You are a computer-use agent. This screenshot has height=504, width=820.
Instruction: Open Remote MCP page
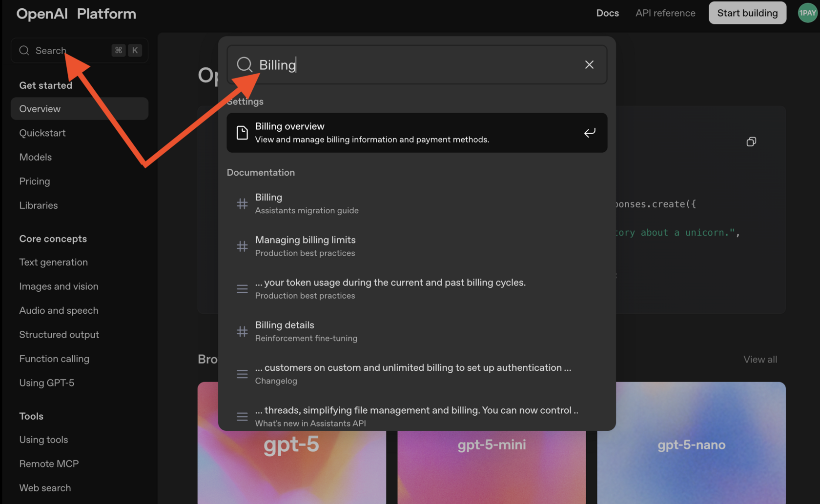point(49,464)
